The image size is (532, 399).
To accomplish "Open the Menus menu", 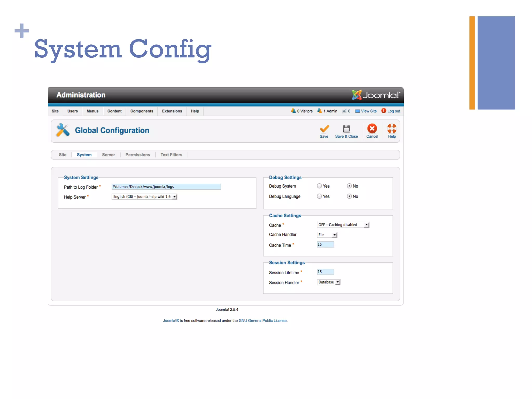I will (92, 111).
